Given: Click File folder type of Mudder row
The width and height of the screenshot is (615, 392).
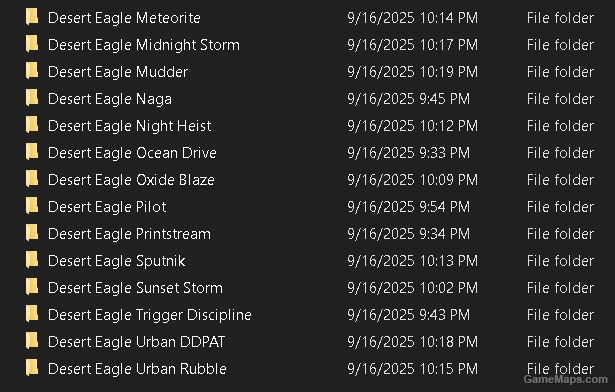Looking at the screenshot, I should pyautogui.click(x=560, y=72).
